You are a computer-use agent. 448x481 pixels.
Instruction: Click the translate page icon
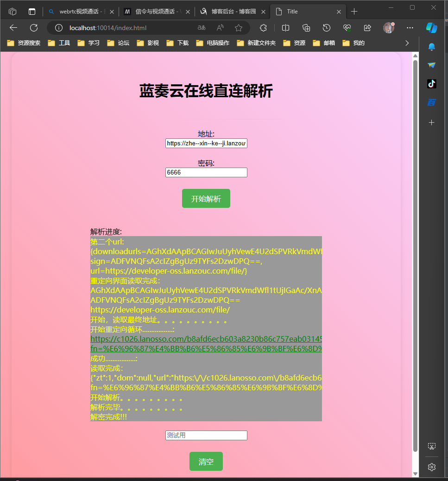click(202, 28)
